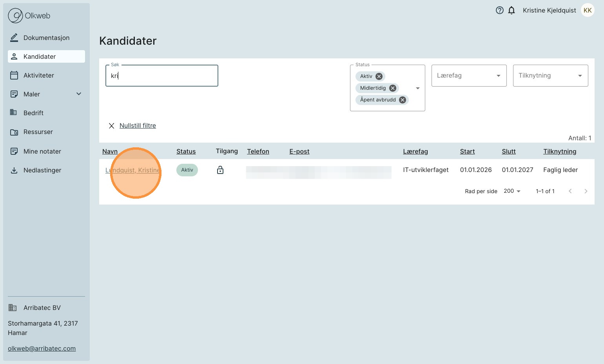Click the Olkweb logo
This screenshot has width=604, height=364.
pyautogui.click(x=29, y=16)
